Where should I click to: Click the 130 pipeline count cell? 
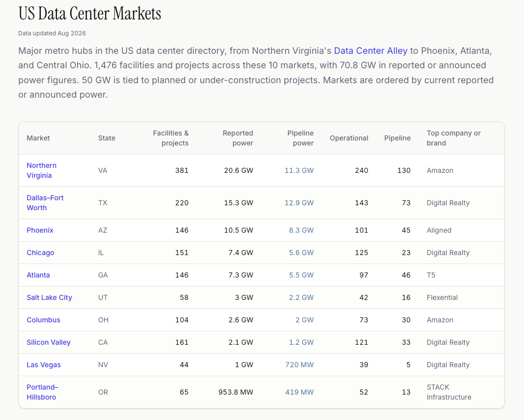point(404,170)
